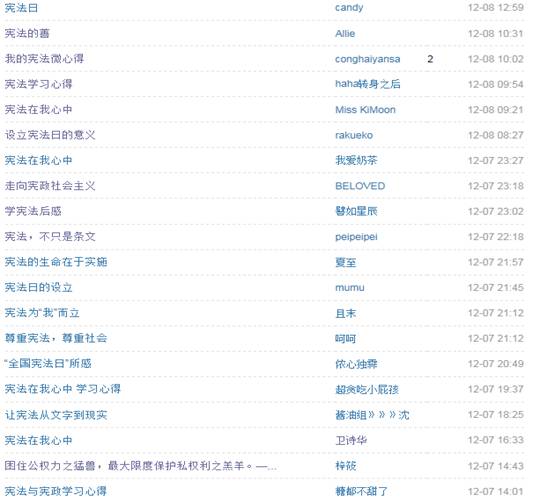
Task: View author profile 卫诗华
Action: (x=351, y=440)
